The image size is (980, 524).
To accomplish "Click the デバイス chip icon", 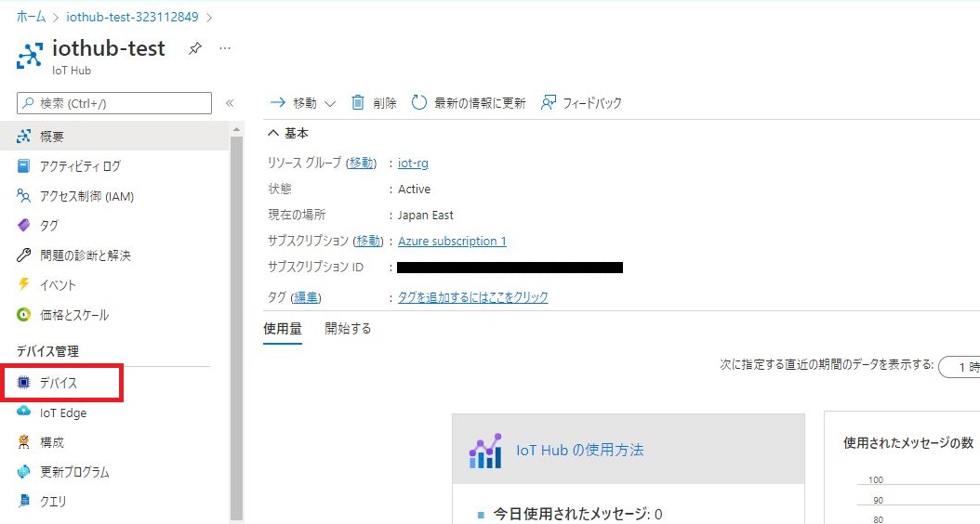I will coord(23,382).
